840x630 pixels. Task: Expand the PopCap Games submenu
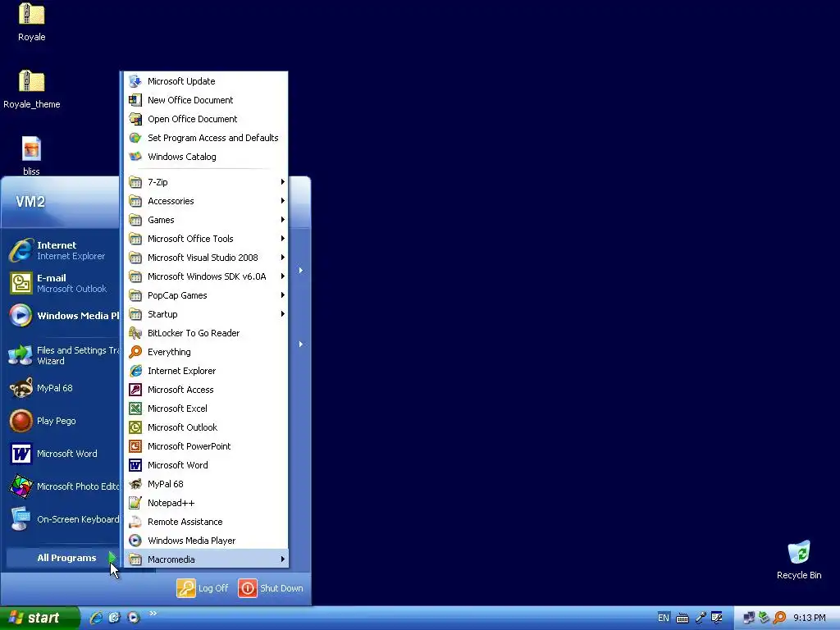click(x=206, y=295)
